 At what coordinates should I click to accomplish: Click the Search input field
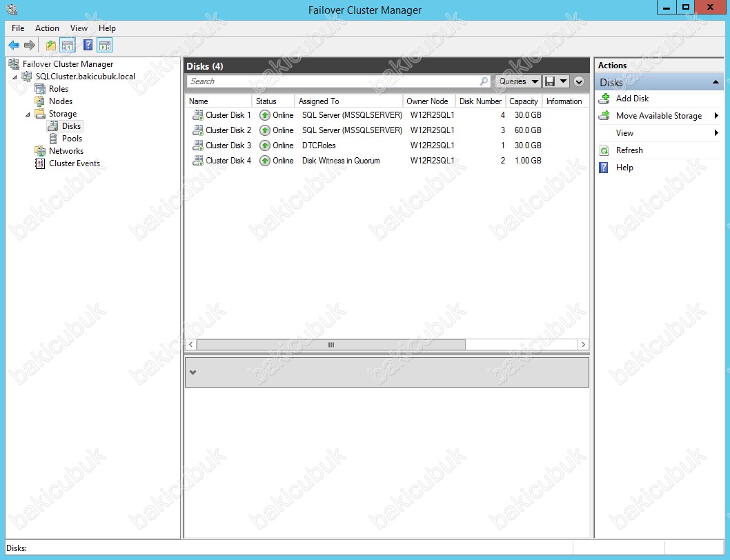338,81
